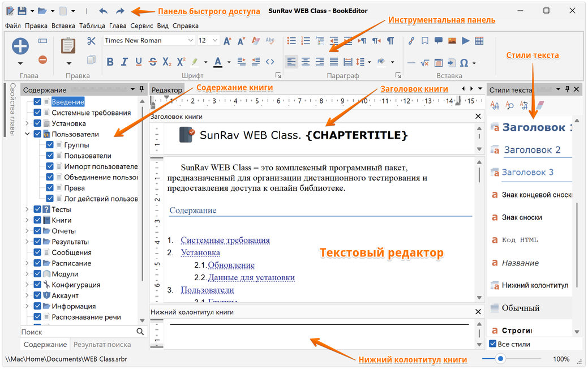Uncheck the Системные требования checkbox

tap(37, 113)
